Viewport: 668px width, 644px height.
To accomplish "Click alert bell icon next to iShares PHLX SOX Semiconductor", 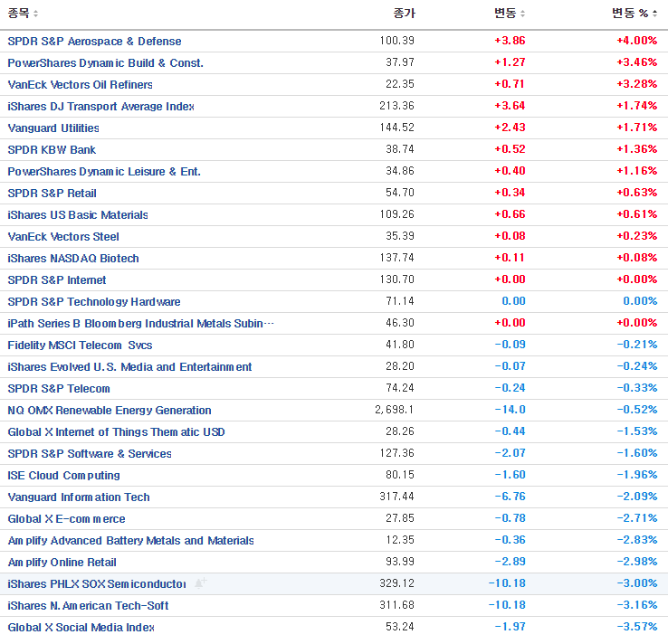I will (200, 582).
